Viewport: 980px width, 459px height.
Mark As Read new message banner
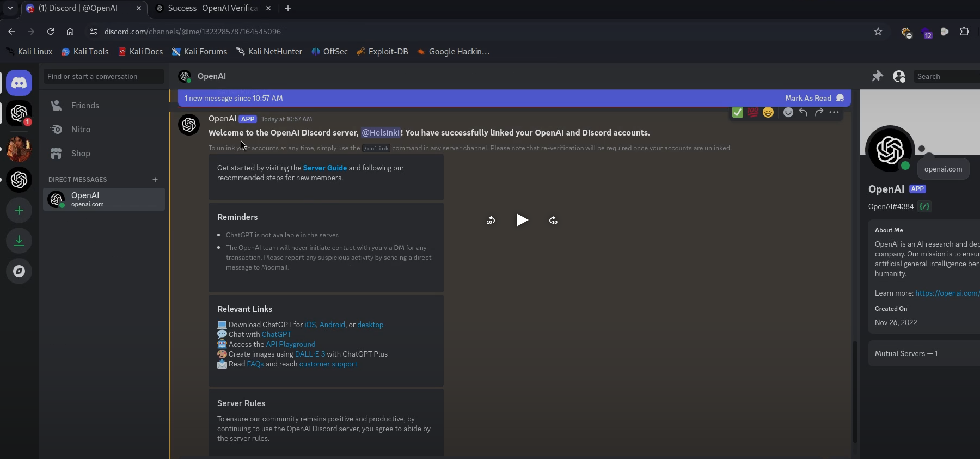pyautogui.click(x=814, y=98)
